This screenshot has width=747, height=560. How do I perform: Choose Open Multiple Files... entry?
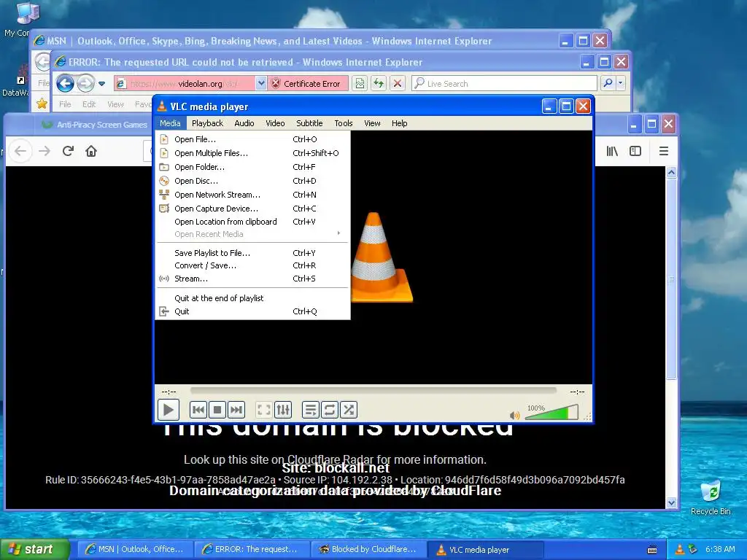[252, 153]
